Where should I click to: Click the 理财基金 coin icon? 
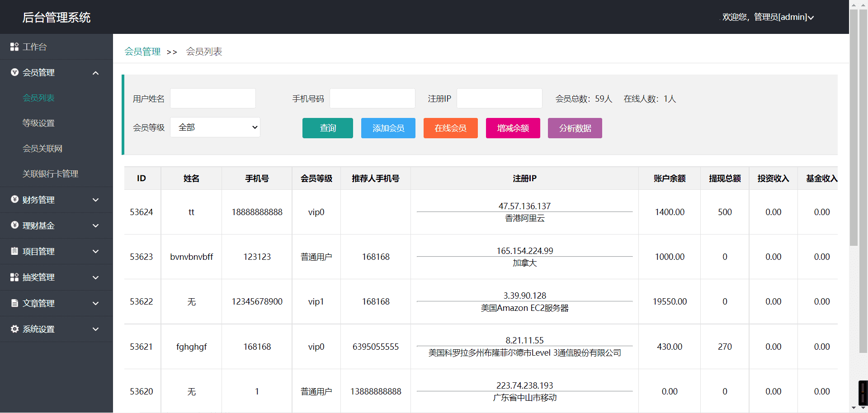point(14,225)
